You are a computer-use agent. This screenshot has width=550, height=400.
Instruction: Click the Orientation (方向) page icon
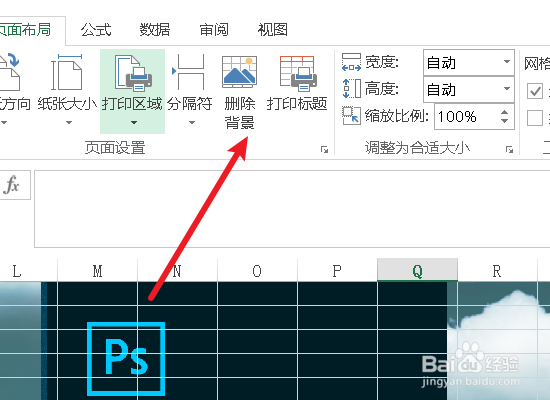pyautogui.click(x=9, y=72)
